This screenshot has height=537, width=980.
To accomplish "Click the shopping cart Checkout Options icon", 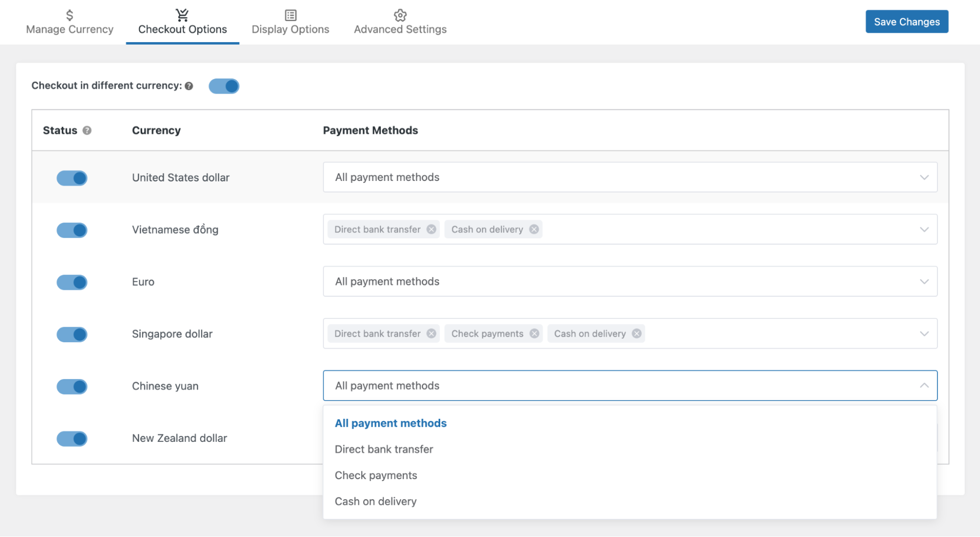I will (182, 15).
